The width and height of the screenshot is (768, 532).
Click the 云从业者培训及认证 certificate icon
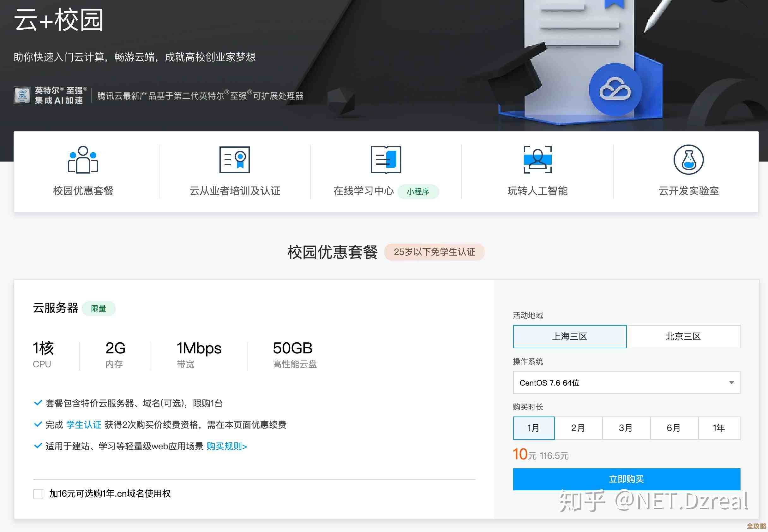tap(234, 159)
